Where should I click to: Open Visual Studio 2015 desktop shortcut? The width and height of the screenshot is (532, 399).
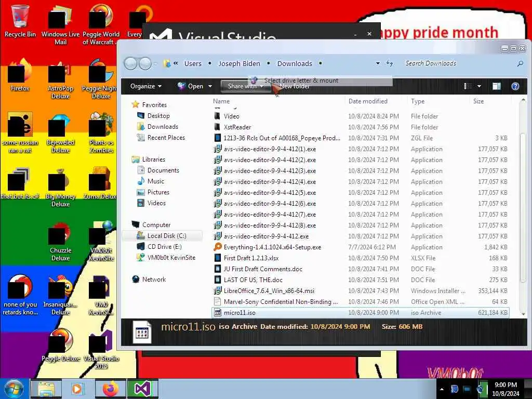[101, 350]
